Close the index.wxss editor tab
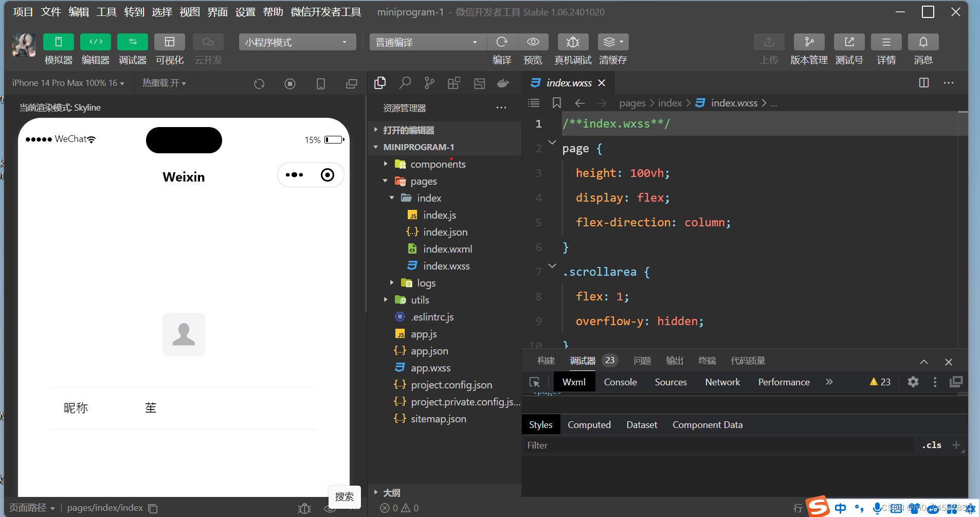 [602, 83]
